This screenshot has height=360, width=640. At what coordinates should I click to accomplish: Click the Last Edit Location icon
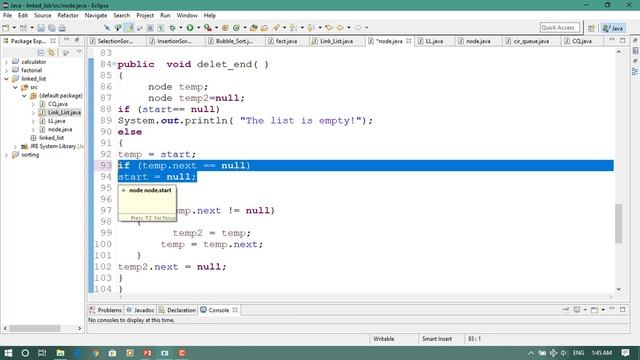tap(329, 28)
